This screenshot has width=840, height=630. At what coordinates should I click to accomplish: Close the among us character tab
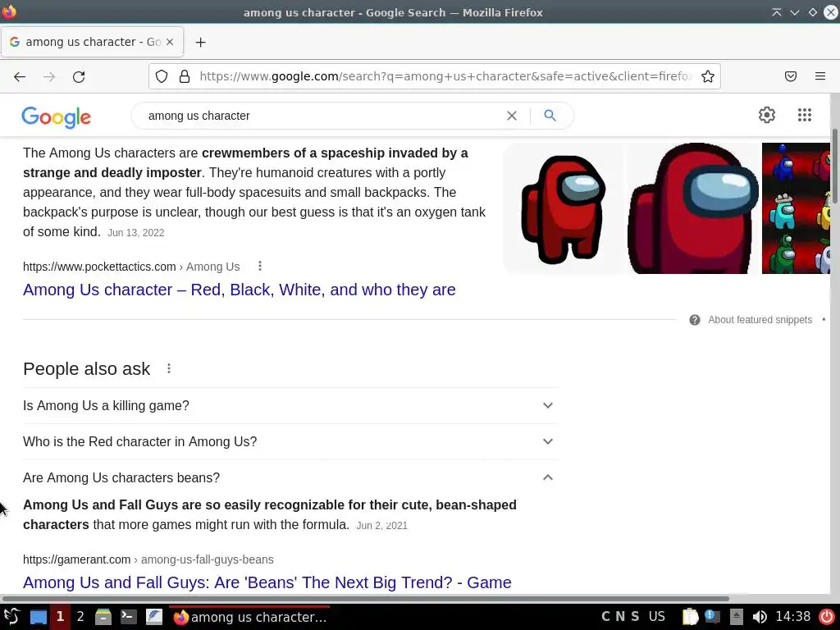coord(170,42)
